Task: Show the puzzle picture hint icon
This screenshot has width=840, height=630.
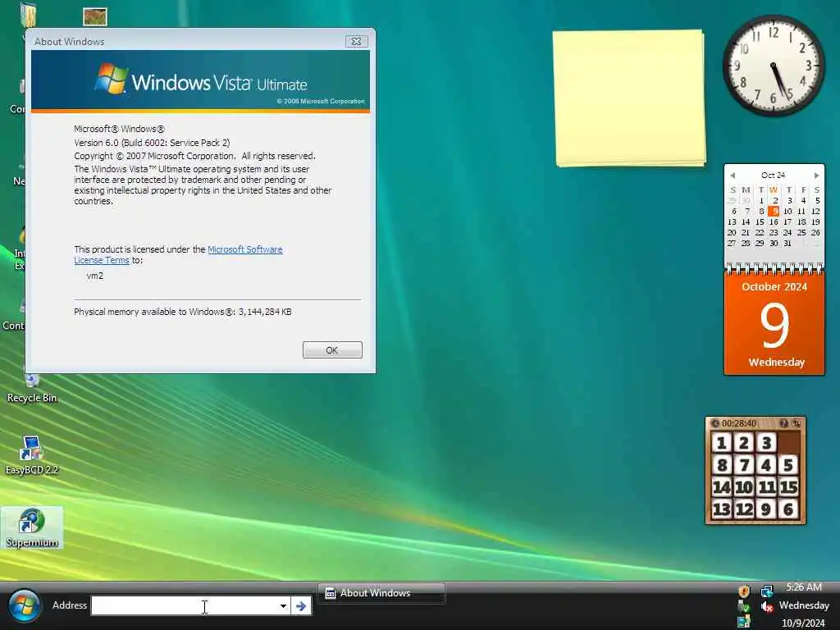Action: coord(783,423)
